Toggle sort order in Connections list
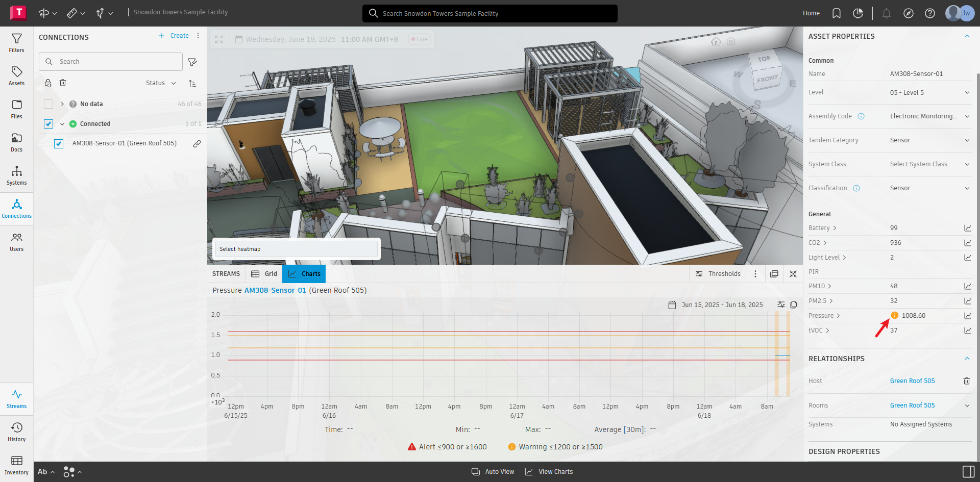Image resolution: width=980 pixels, height=482 pixels. pyautogui.click(x=192, y=83)
